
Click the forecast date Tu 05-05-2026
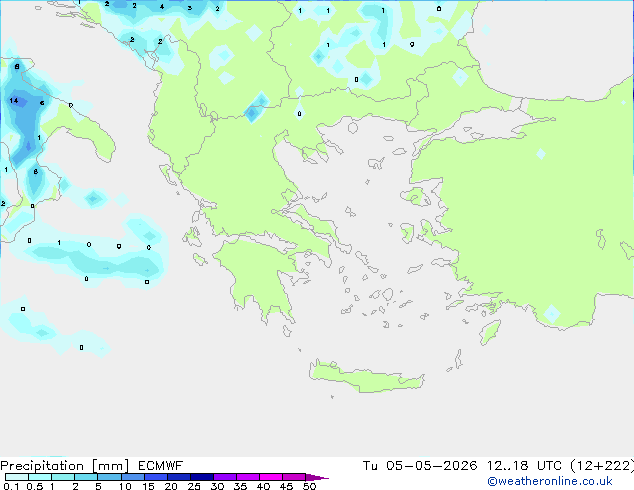[x=420, y=466]
